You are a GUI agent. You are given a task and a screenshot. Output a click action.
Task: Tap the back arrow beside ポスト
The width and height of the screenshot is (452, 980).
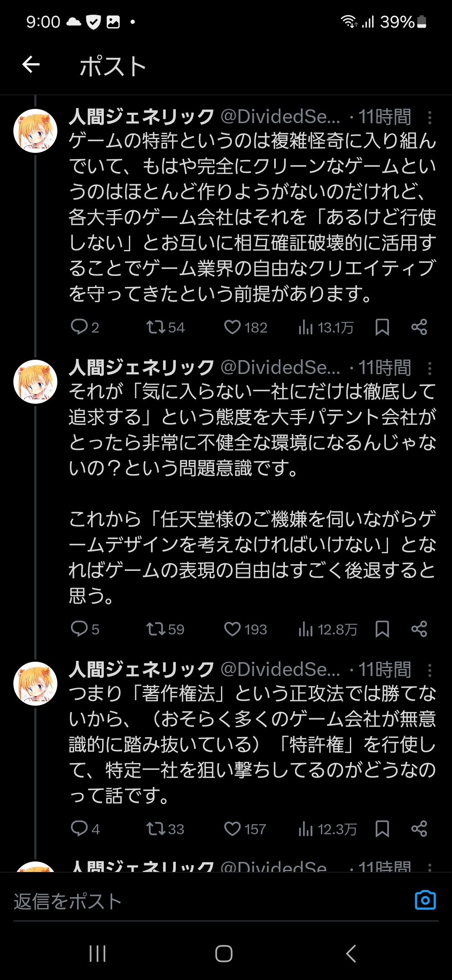pos(31,65)
